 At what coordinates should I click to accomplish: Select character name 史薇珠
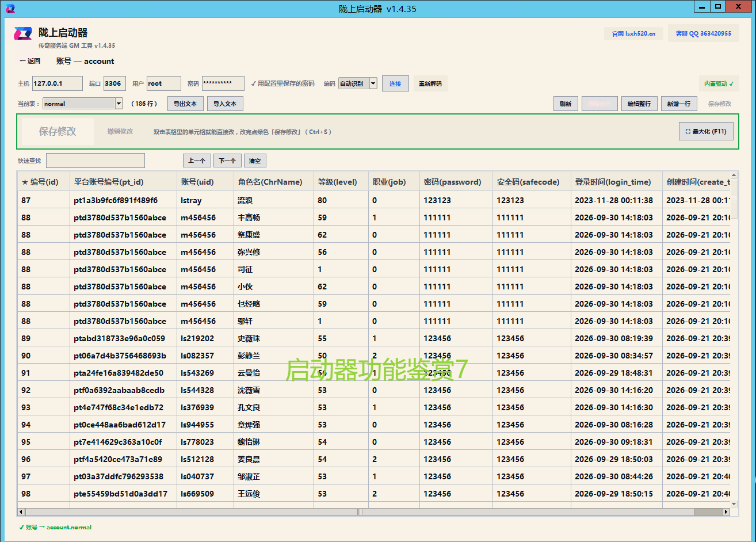[x=274, y=338]
